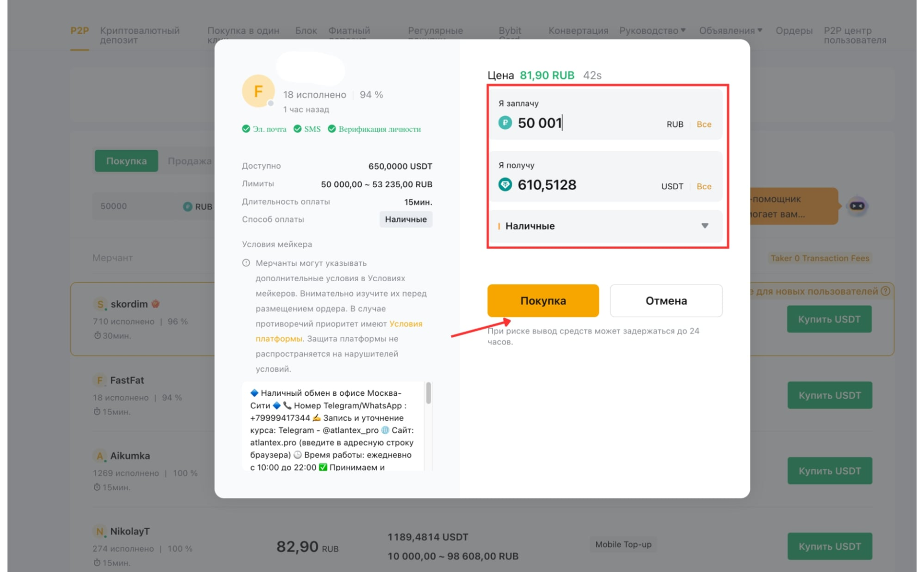Click the info icon beside maker conditions
Screen dimensions: 924x572
246,263
